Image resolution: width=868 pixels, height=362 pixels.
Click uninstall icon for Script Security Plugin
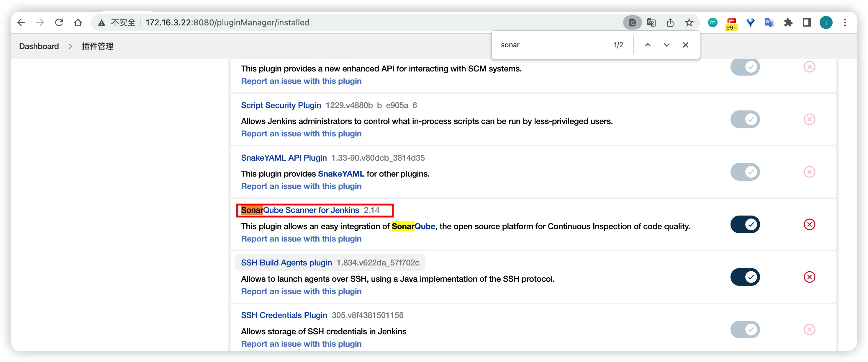[x=809, y=119]
